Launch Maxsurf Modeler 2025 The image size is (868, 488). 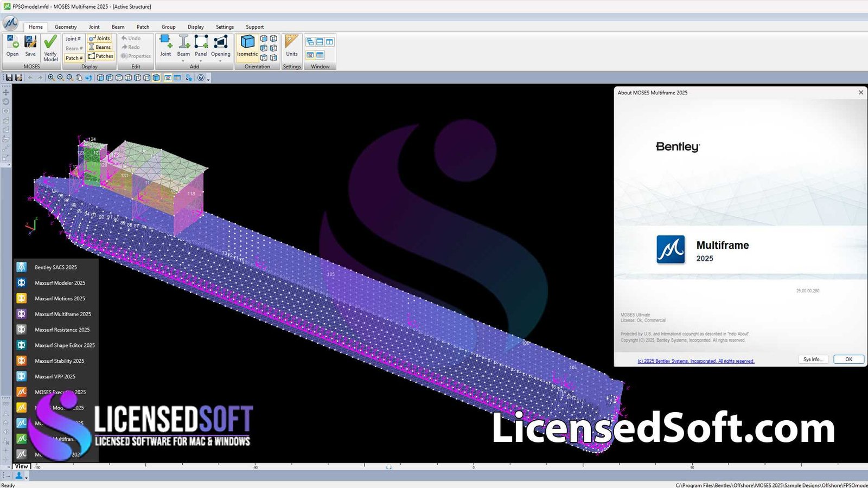[x=56, y=283]
